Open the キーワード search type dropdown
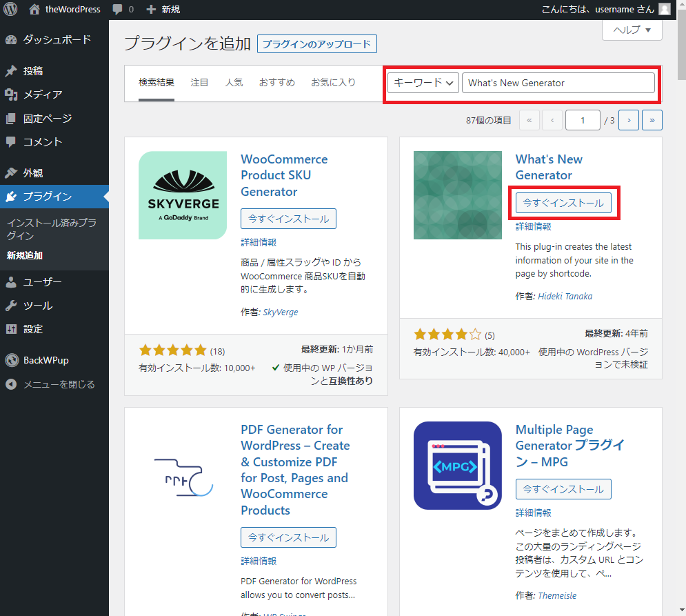Viewport: 686px width, 616px height. (x=423, y=83)
